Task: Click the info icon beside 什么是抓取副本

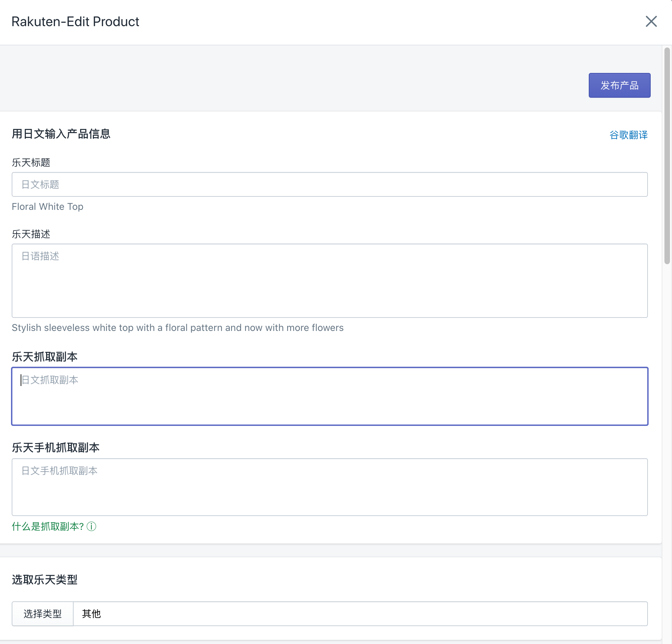Action: click(91, 526)
